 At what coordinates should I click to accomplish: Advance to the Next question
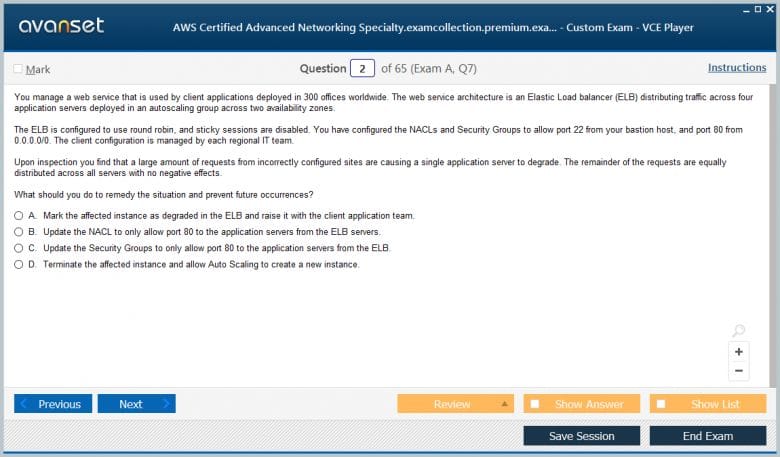(136, 404)
